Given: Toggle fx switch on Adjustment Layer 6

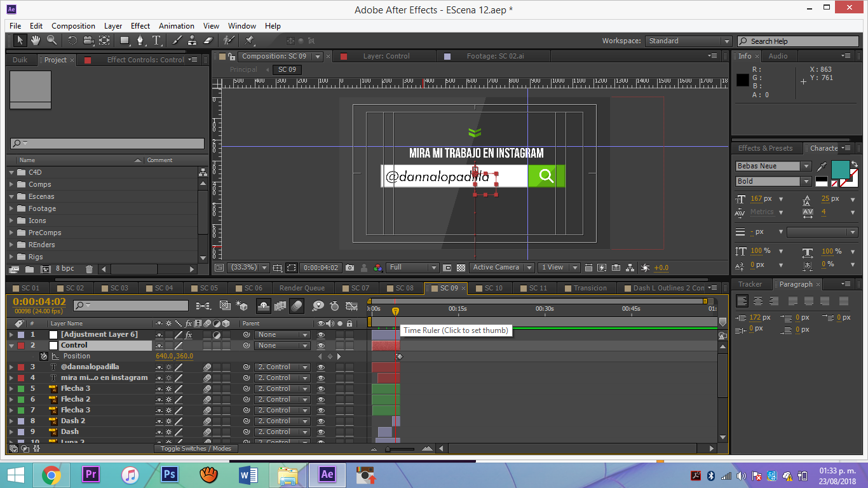Looking at the screenshot, I should [189, 335].
